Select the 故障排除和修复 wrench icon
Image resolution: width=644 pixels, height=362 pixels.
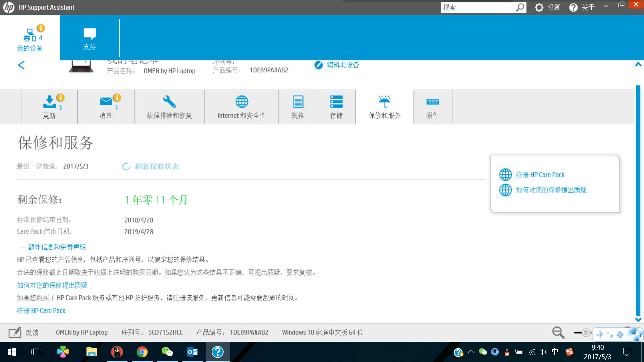click(x=169, y=102)
